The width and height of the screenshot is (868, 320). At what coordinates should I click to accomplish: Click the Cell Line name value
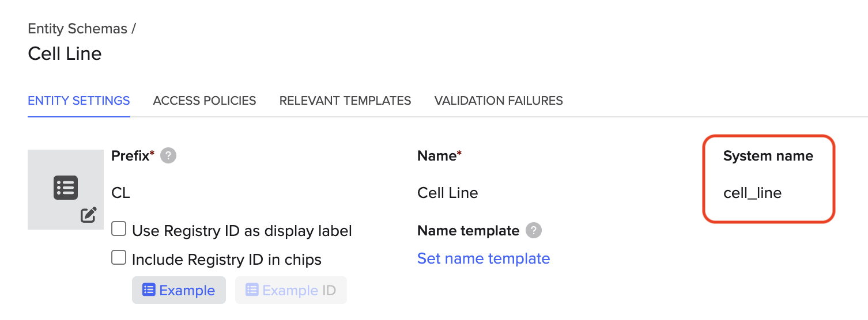pos(448,193)
